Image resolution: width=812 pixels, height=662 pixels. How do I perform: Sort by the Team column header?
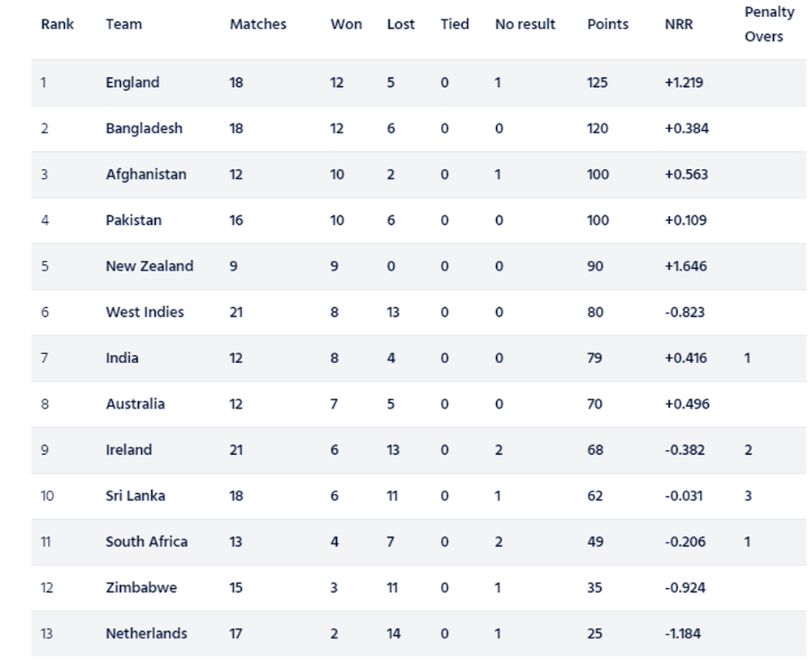pos(123,24)
